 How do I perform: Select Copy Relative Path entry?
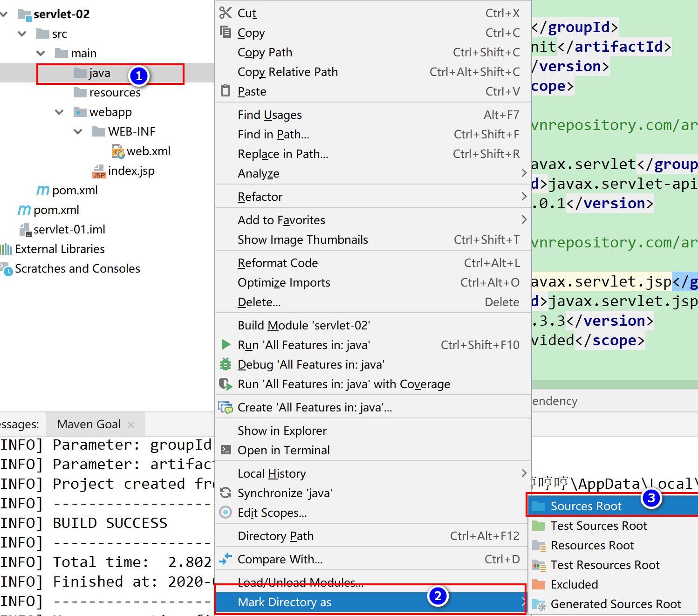tap(373, 72)
